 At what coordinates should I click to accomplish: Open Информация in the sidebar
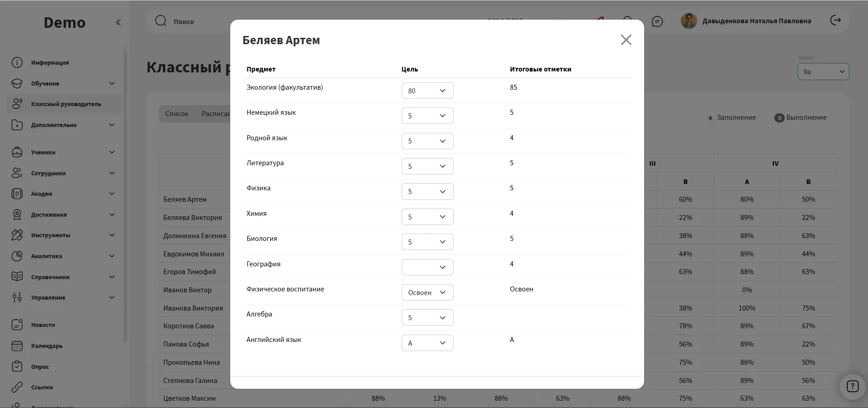pos(50,63)
